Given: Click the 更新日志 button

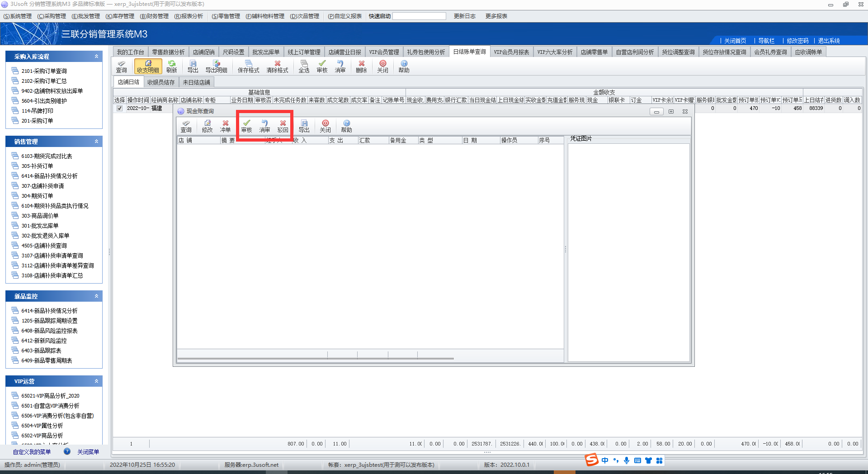Looking at the screenshot, I should pos(465,16).
